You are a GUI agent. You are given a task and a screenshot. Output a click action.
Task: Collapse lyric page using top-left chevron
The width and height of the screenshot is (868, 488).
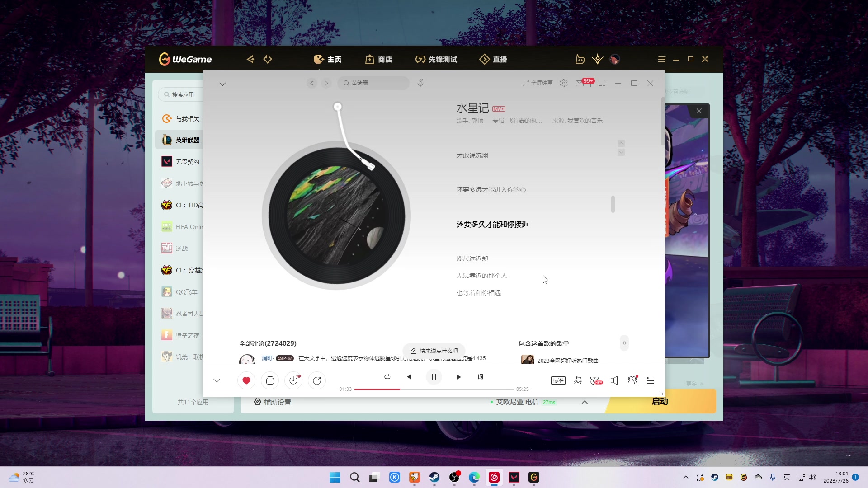(x=222, y=84)
